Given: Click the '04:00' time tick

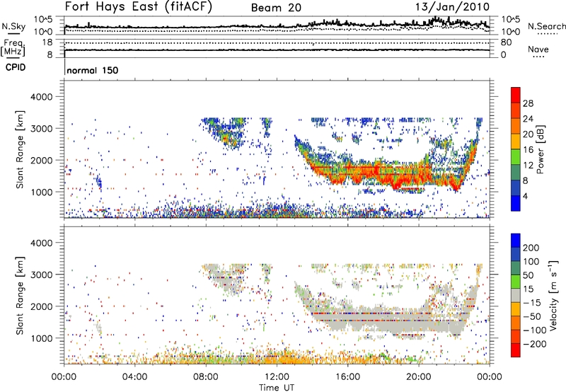Looking at the screenshot, I should (x=135, y=377).
